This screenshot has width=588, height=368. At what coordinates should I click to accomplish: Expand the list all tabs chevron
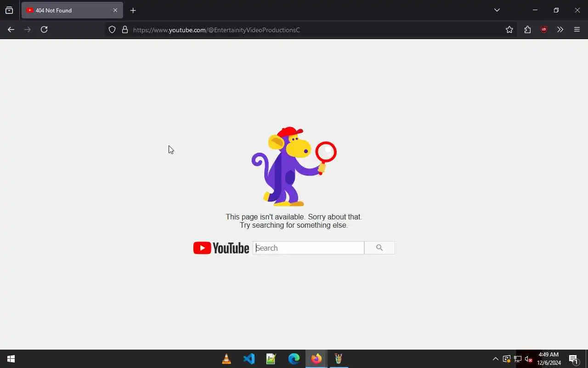(497, 10)
